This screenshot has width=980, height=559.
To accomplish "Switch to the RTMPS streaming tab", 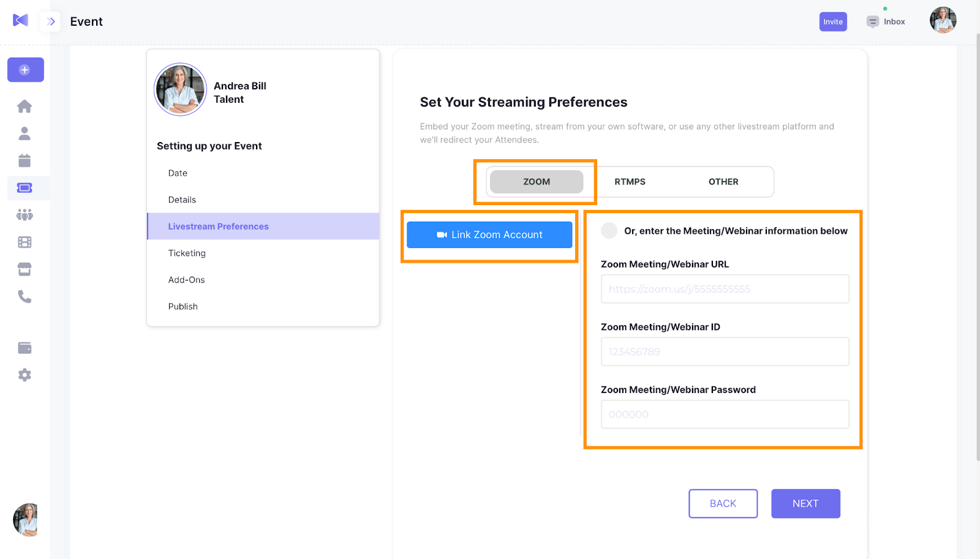I will point(630,182).
